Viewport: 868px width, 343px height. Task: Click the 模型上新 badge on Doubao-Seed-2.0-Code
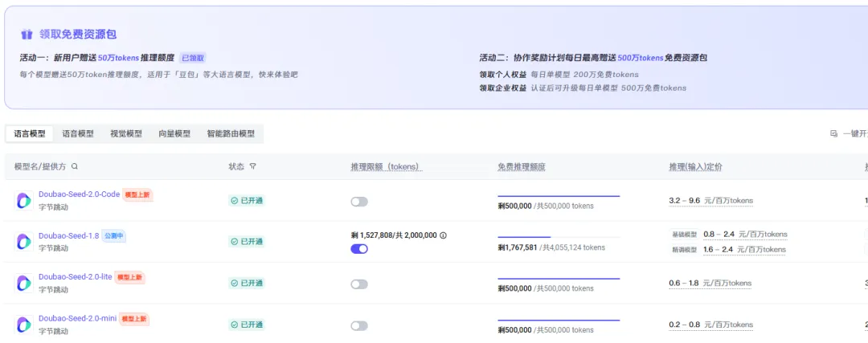point(137,194)
